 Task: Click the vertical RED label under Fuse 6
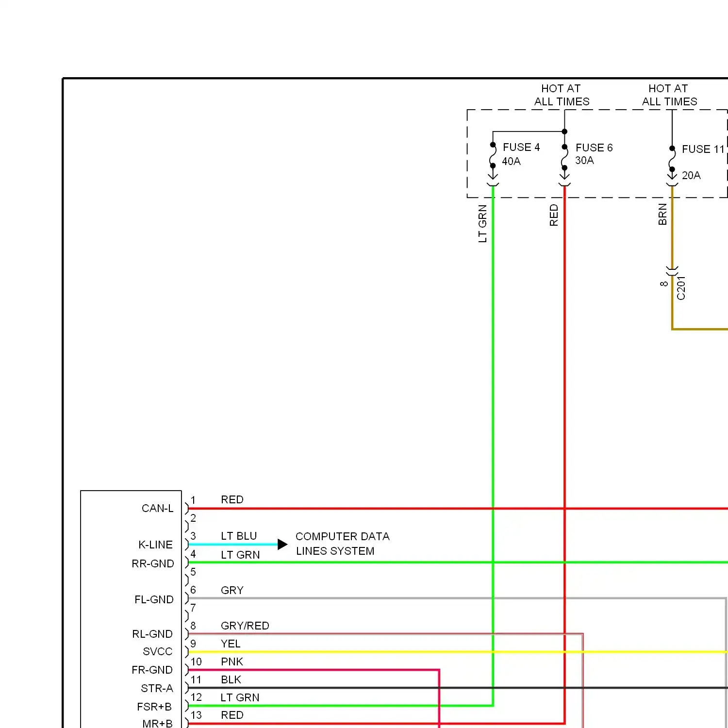coord(554,215)
